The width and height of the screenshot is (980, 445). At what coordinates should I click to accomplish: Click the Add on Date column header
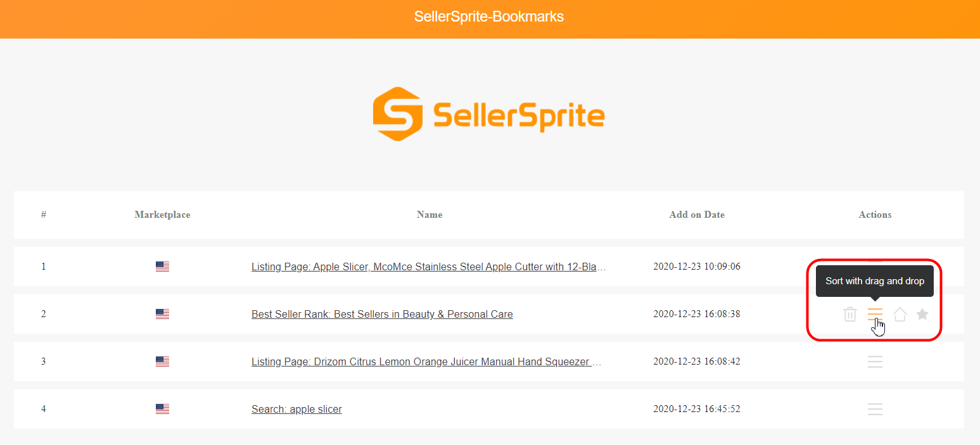(x=697, y=215)
